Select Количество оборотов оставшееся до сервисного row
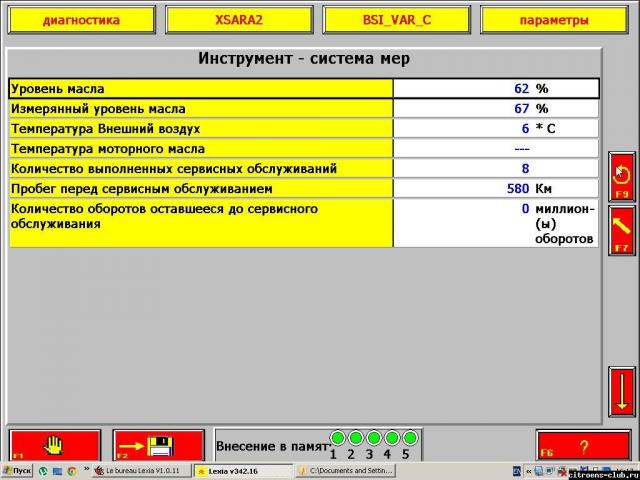640x480 pixels. pos(304,223)
